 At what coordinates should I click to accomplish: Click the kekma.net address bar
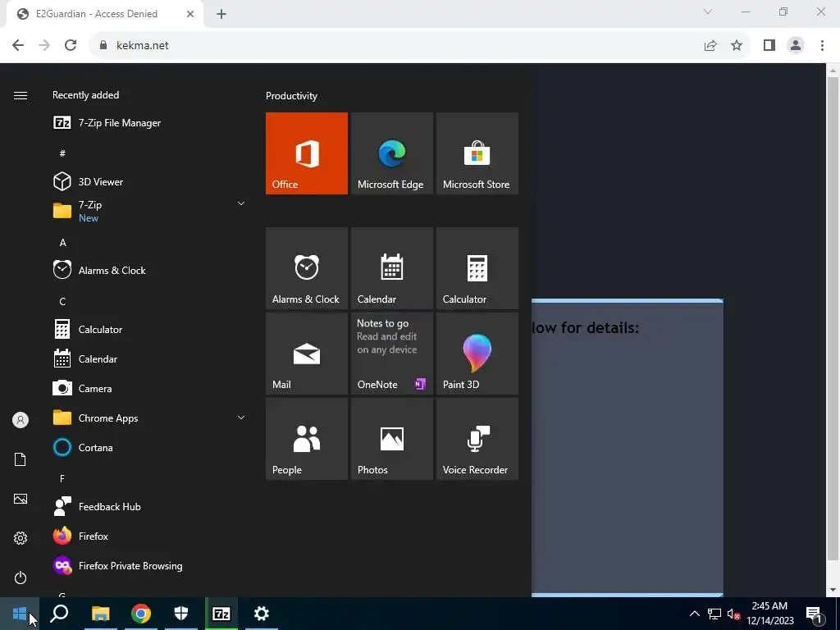pos(396,45)
